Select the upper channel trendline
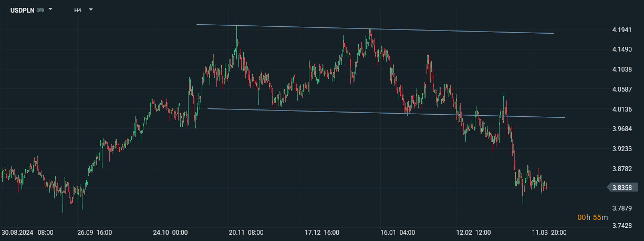 pyautogui.click(x=375, y=29)
